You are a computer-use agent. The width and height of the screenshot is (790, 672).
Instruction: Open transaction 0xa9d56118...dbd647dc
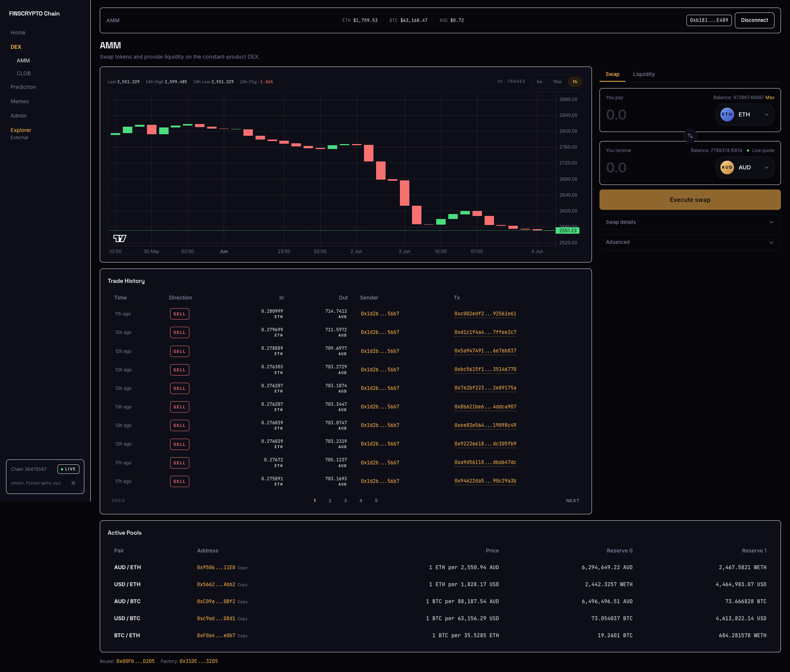(485, 462)
